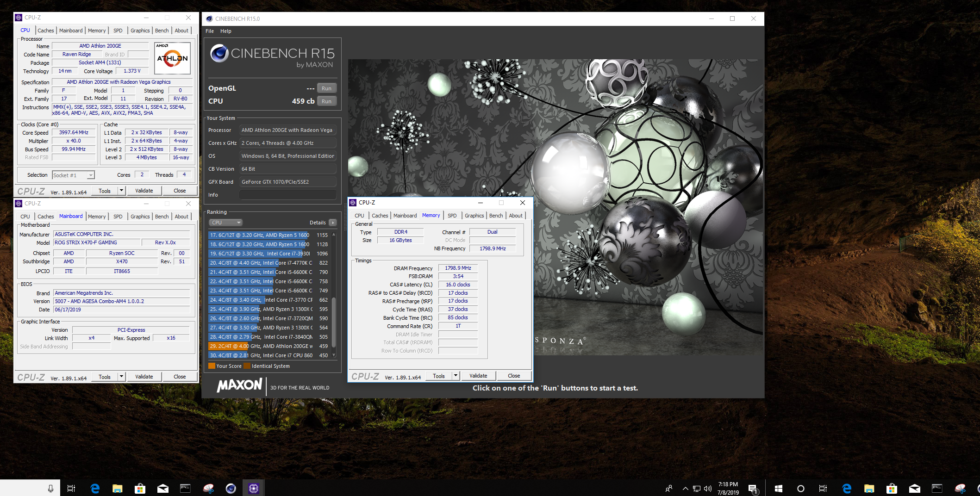Viewport: 980px width, 496px height.
Task: Click the DRAM Frequency value 1798.9 MHz
Action: 458,268
